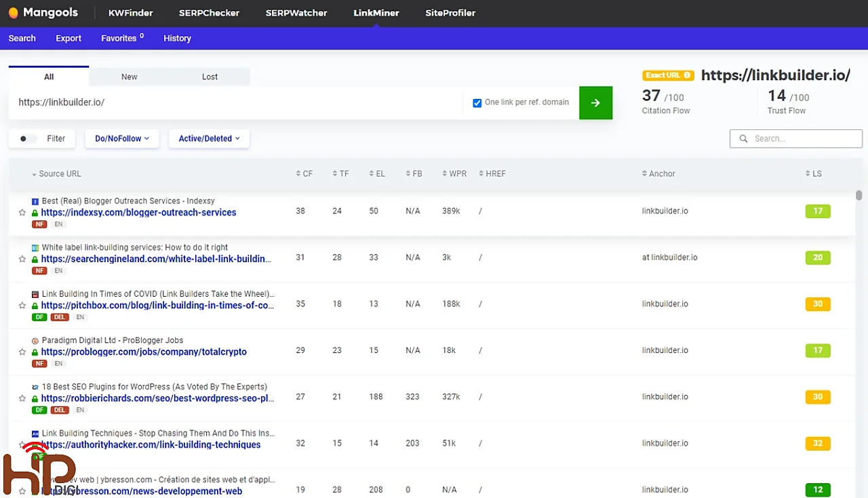Viewport: 868px width, 498px height.
Task: Click the results list vertical scrollbar
Action: 859,195
